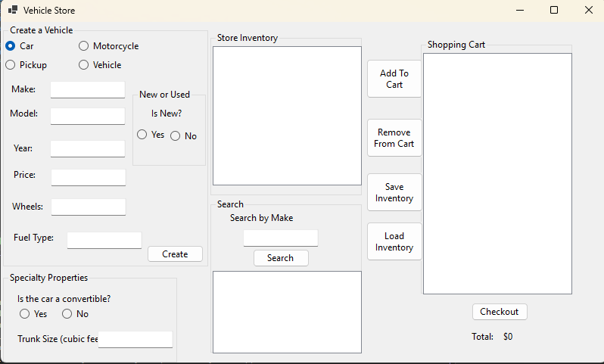Click inside the Store Inventory list box

(x=287, y=116)
